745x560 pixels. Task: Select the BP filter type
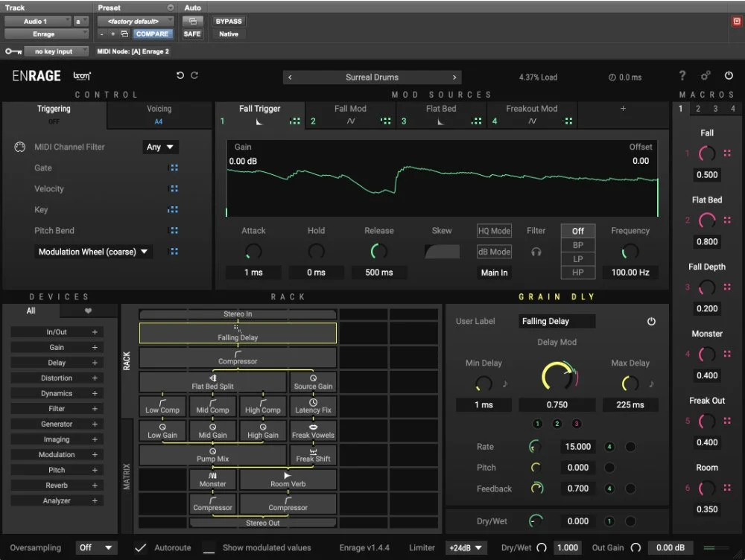tap(578, 245)
